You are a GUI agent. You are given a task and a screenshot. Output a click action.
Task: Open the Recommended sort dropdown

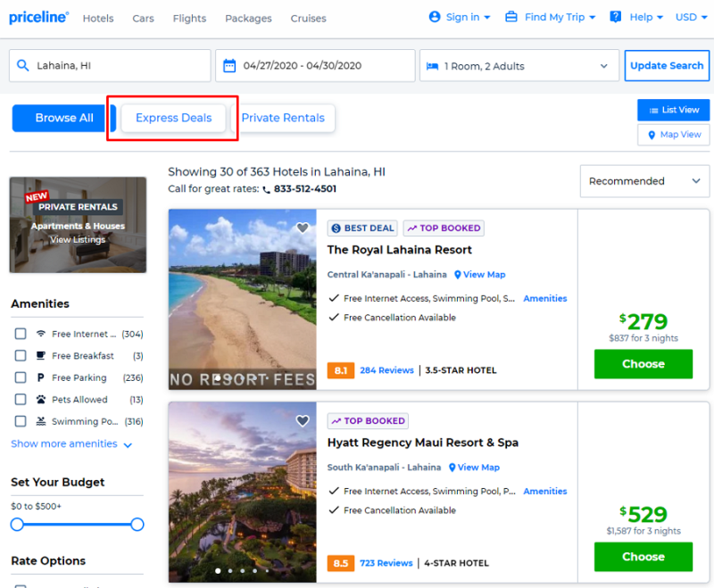pyautogui.click(x=644, y=181)
